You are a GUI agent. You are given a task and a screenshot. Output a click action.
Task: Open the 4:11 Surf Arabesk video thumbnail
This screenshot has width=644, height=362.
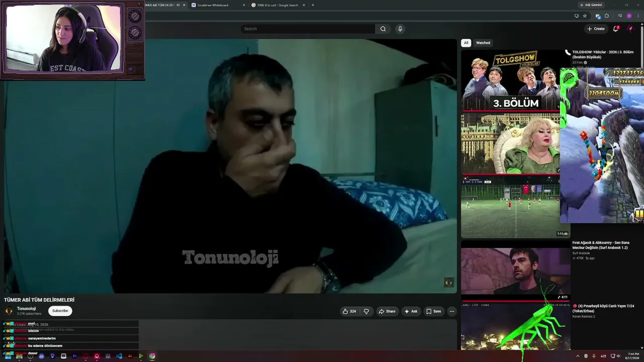516,270
